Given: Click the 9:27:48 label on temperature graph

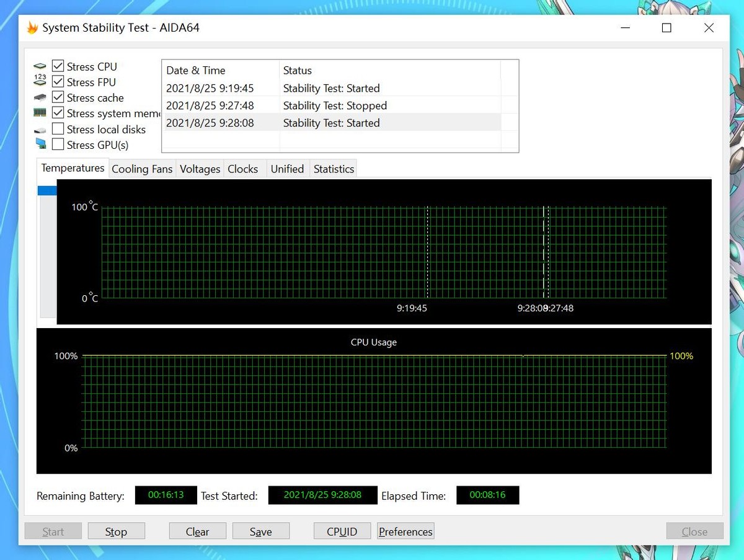Looking at the screenshot, I should coord(559,308).
